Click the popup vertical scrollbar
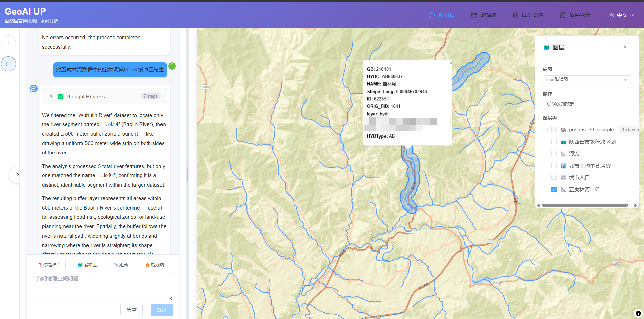Image resolution: width=644 pixels, height=319 pixels. point(451,121)
